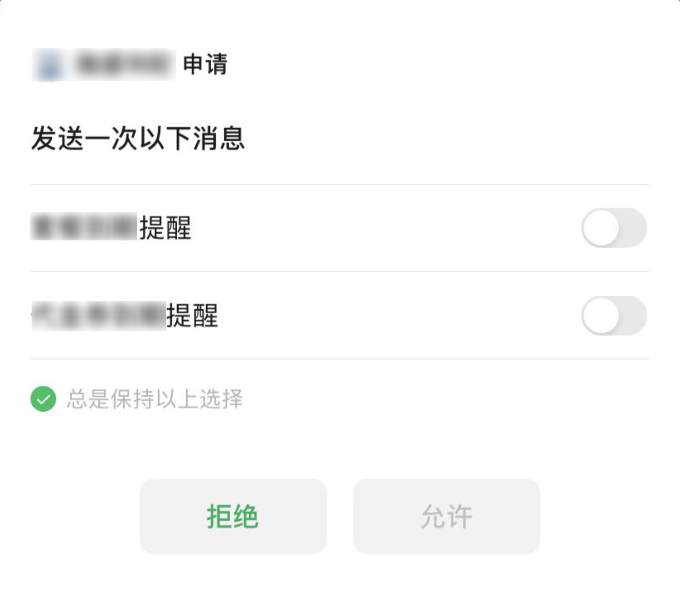Click the green checkmark circle icon
The width and height of the screenshot is (680, 616).
coord(43,399)
